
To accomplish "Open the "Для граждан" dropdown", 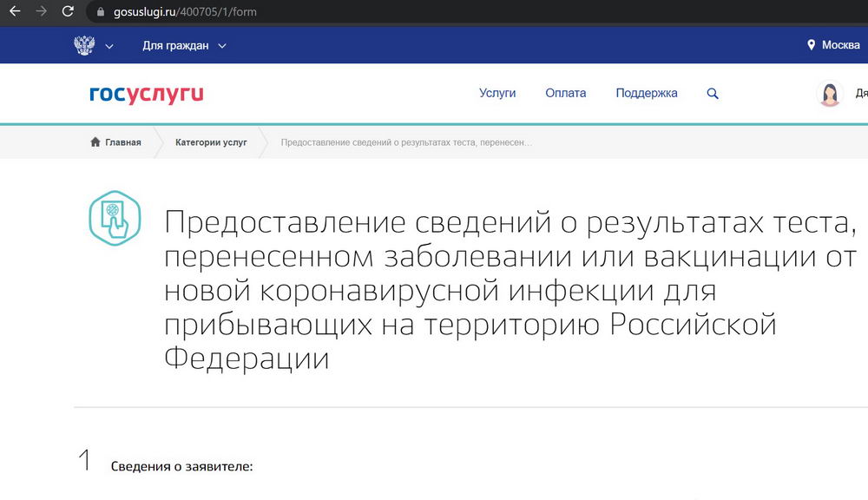I will 183,46.
